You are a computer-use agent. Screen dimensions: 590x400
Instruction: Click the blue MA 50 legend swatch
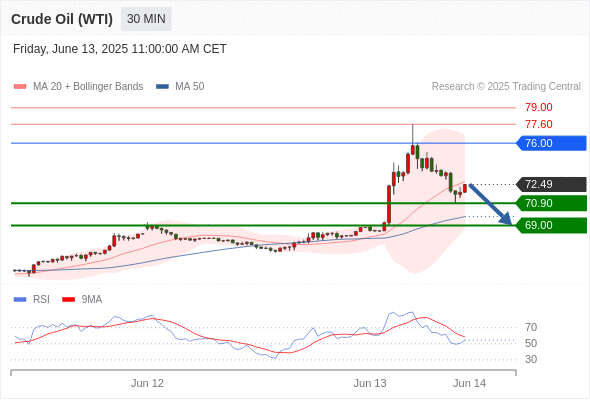(162, 87)
